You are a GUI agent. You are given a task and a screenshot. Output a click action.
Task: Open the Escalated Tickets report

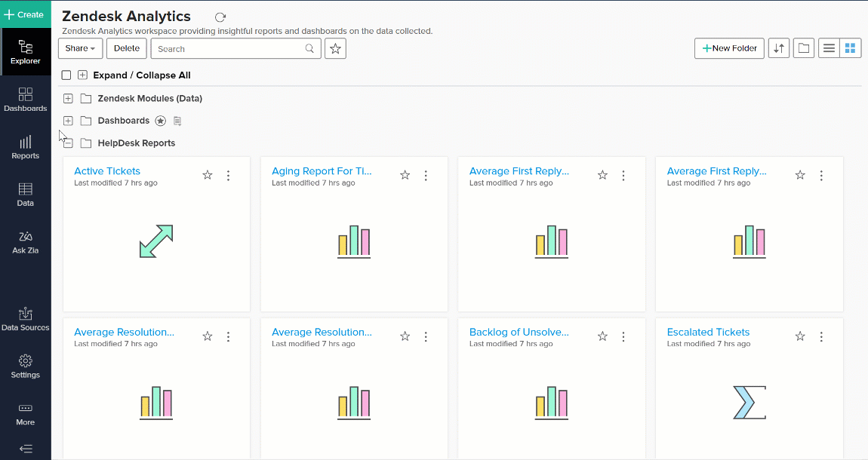(708, 332)
